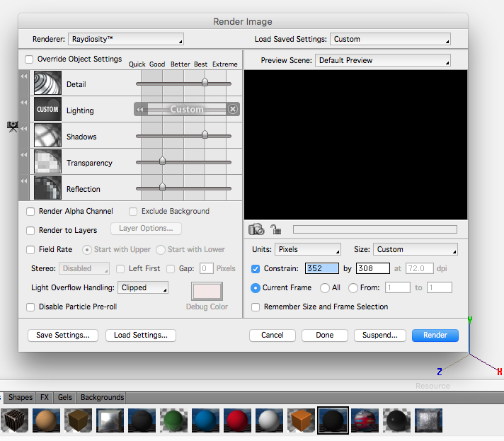Click the height field showing 308
The height and width of the screenshot is (441, 504).
pos(373,268)
